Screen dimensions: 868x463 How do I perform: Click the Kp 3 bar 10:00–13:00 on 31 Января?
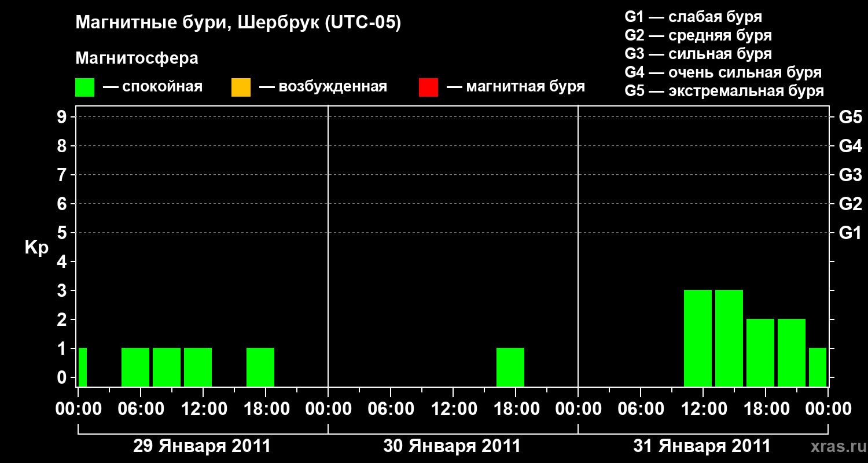coord(698,338)
